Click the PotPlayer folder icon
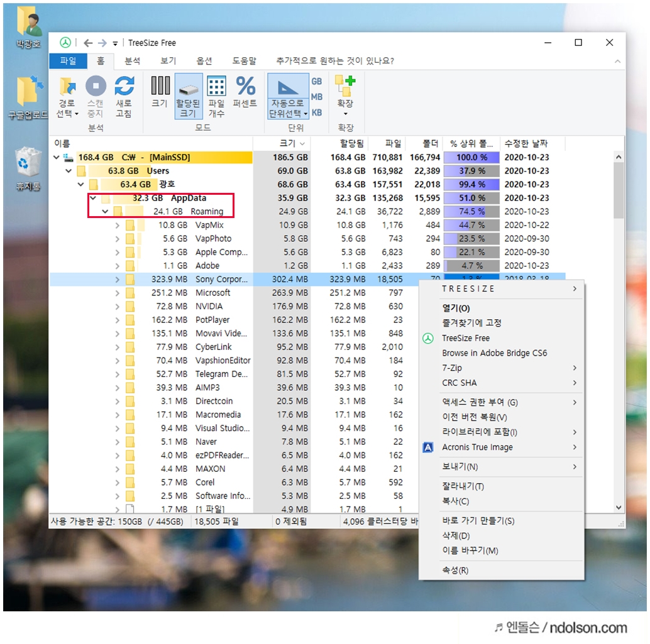The image size is (650, 644). 130,320
